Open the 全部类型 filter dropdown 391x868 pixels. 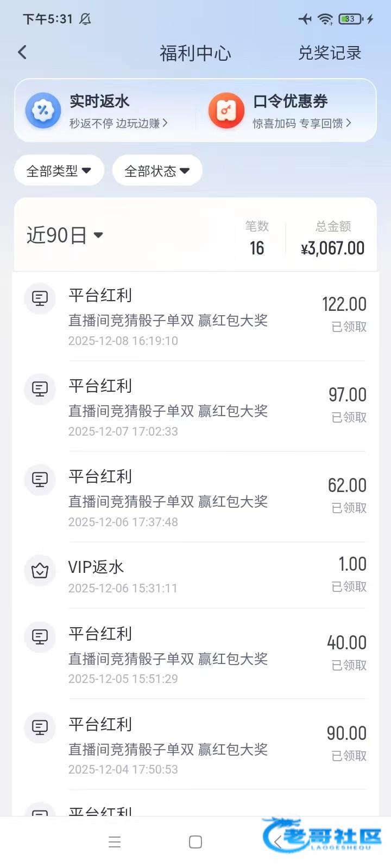pos(59,171)
